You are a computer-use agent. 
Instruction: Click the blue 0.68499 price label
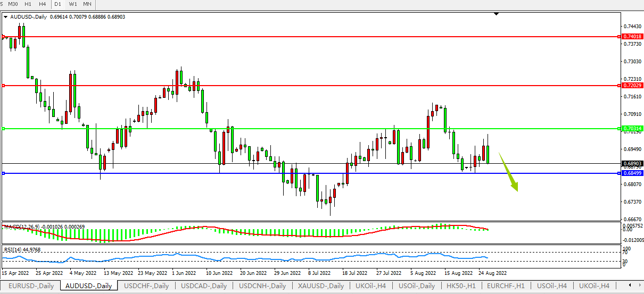(x=632, y=173)
